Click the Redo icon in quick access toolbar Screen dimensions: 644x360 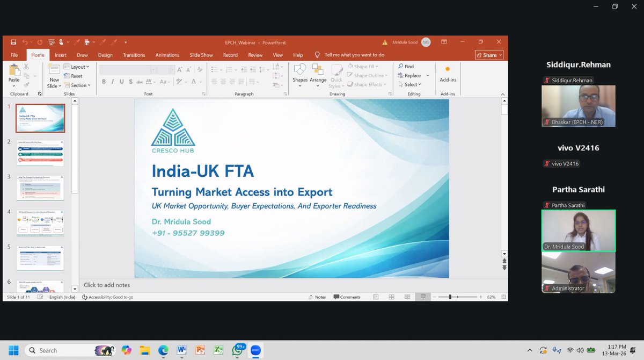[x=40, y=42]
